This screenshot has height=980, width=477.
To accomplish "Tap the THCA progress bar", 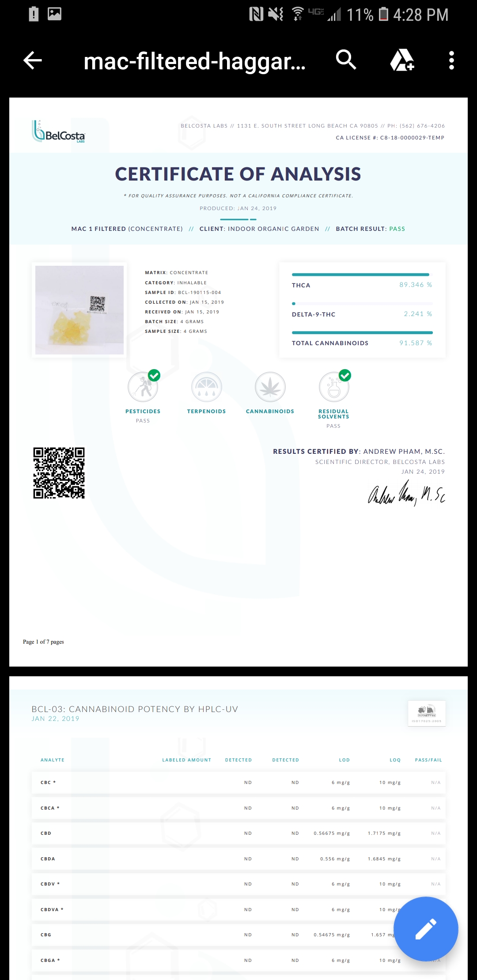I will [360, 275].
